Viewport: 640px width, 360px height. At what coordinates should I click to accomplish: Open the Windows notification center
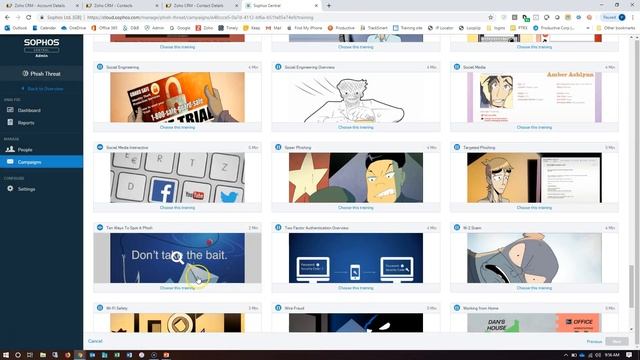coord(629,355)
